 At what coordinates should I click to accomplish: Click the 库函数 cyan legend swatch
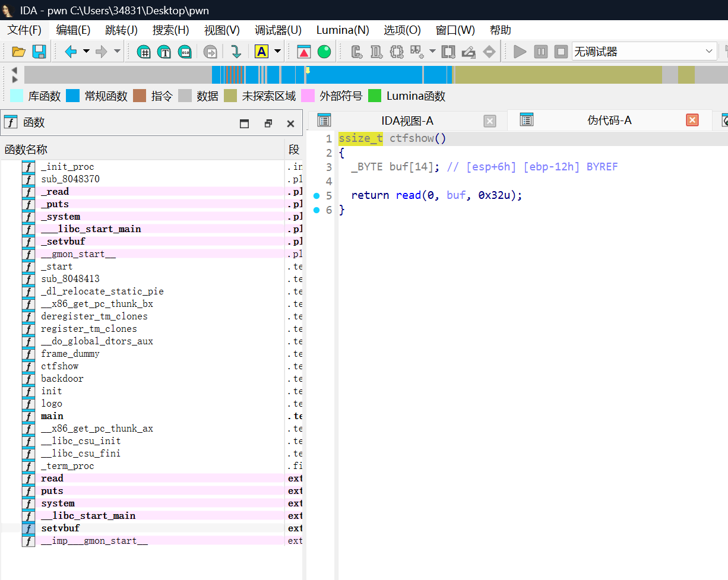pyautogui.click(x=17, y=96)
